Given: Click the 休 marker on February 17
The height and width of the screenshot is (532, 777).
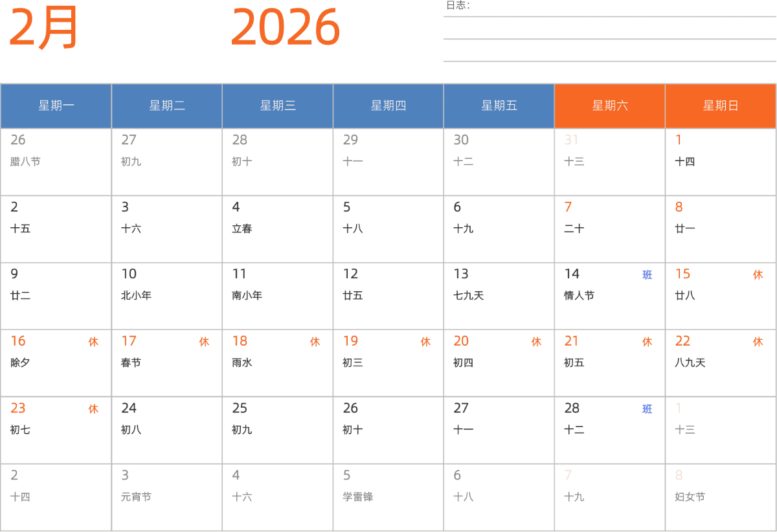Looking at the screenshot, I should 204,342.
